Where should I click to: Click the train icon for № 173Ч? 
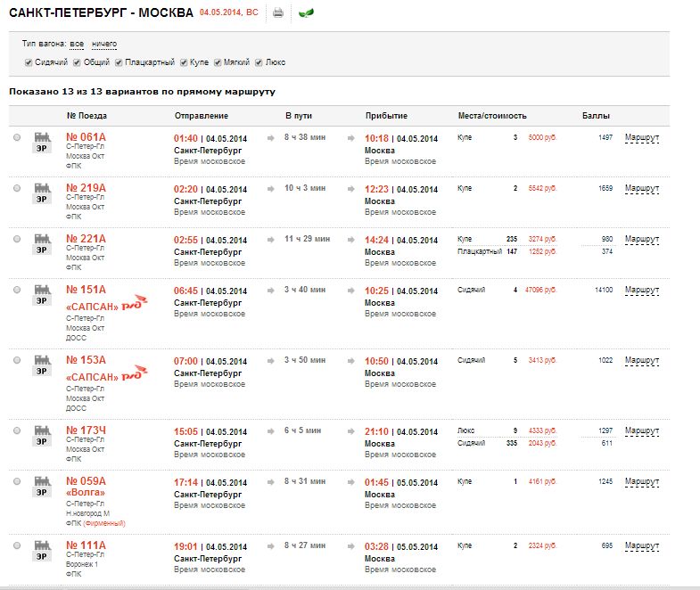[42, 437]
